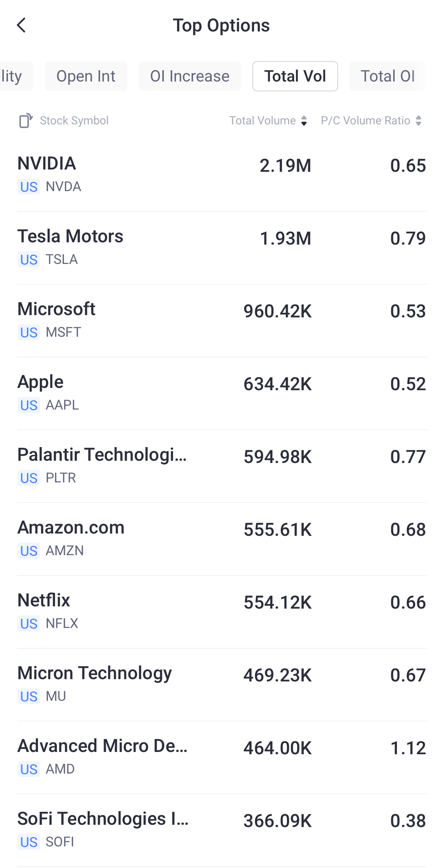
Task: Sort by P/C Volume Ratio arrows
Action: click(x=419, y=121)
